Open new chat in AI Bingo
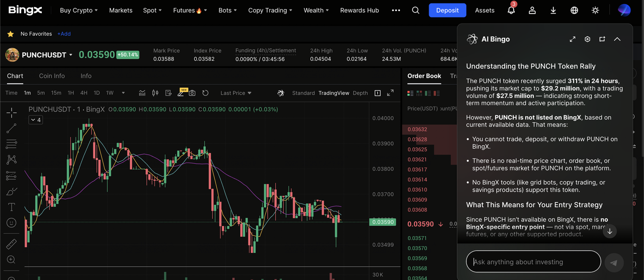Viewport: 644px width, 280px height. [602, 39]
